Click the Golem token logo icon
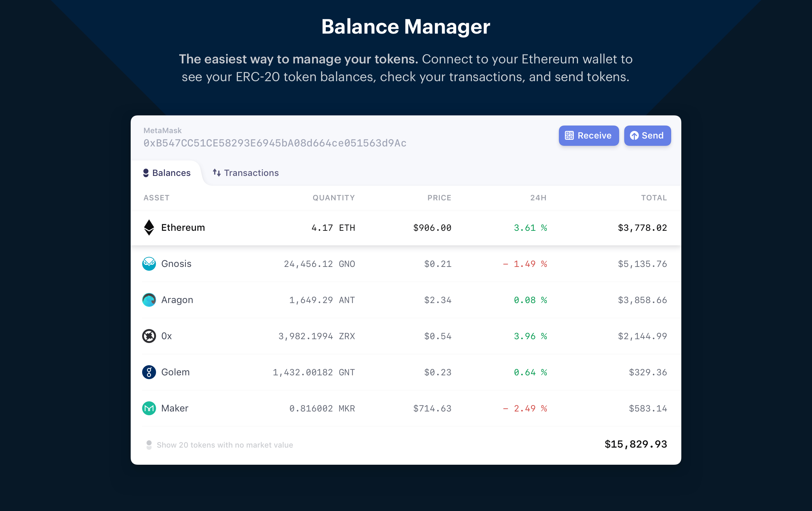 click(x=149, y=372)
